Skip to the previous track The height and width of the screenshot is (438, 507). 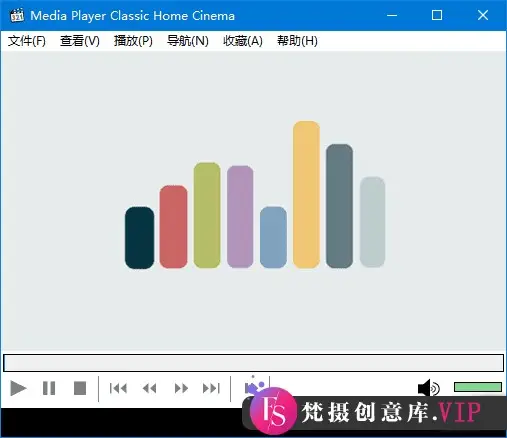(118, 388)
